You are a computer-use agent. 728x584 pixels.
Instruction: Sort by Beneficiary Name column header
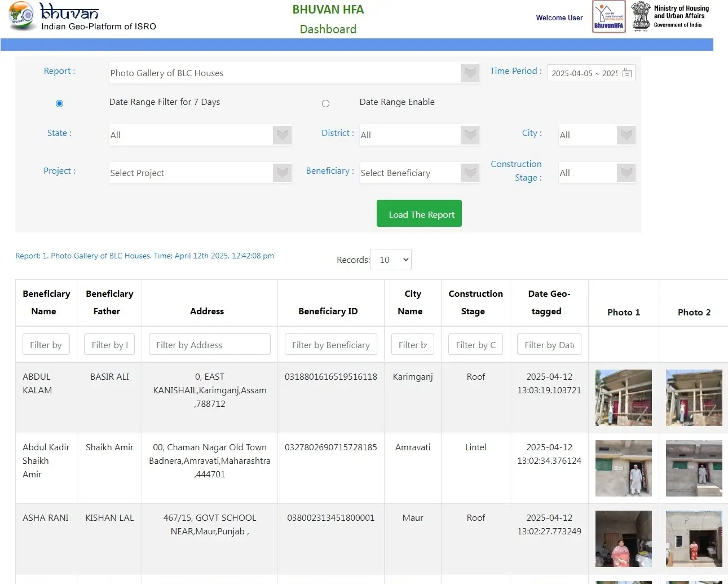(46, 302)
